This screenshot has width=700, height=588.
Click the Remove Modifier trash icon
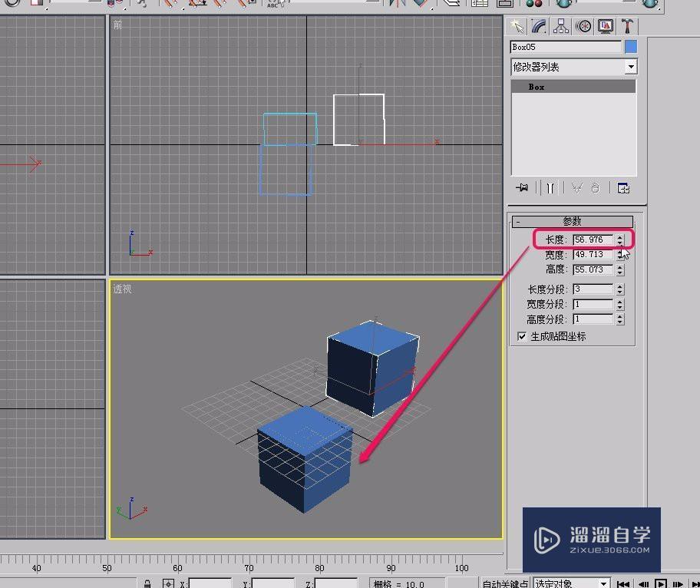point(596,187)
